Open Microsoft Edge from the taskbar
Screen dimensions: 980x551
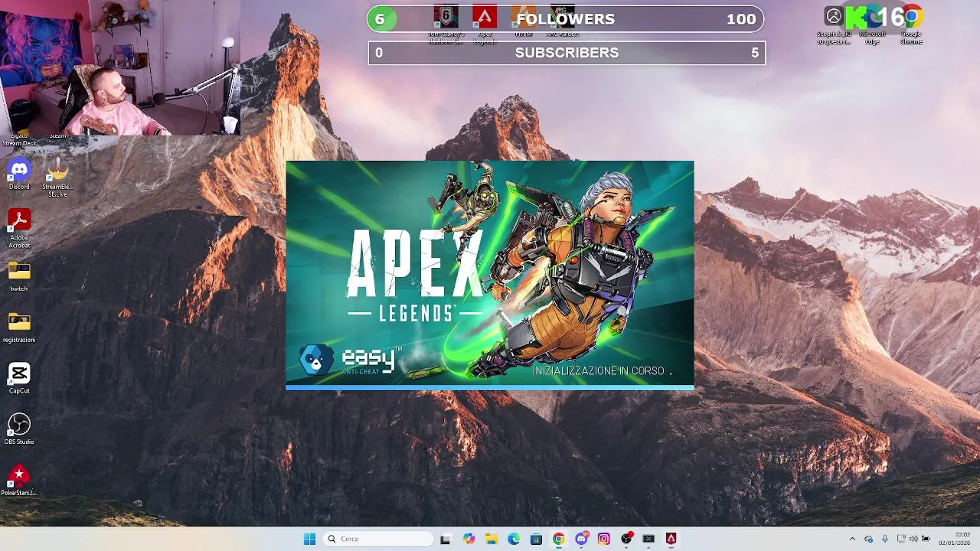[514, 539]
